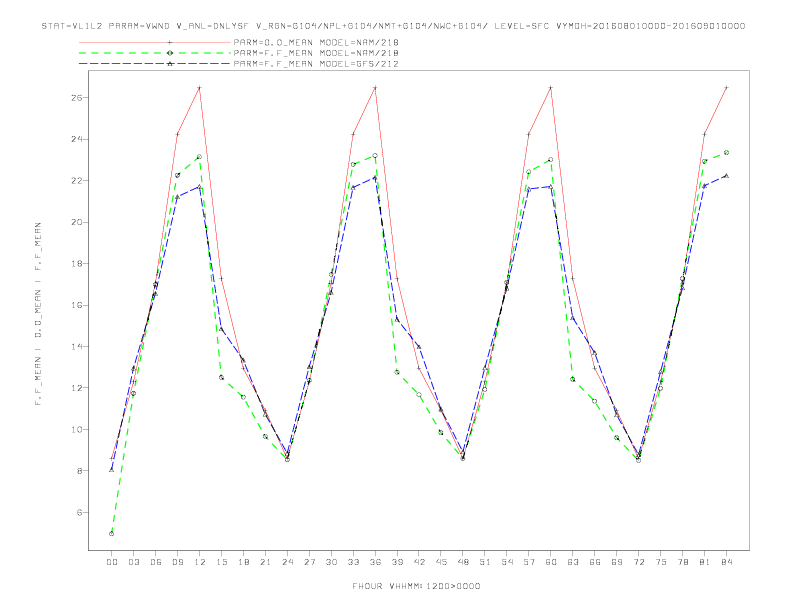The height and width of the screenshot is (612, 792).
Task: Click x-axis forecast hour label 21
Action: pyautogui.click(x=265, y=562)
